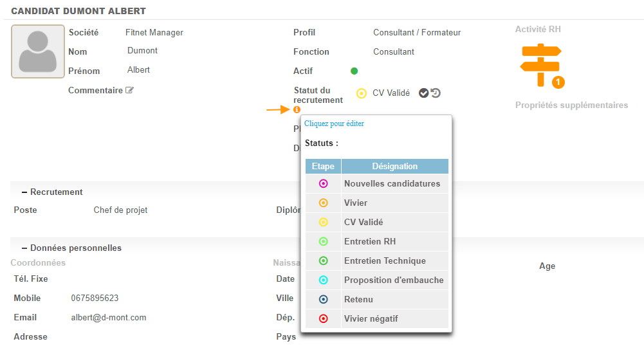Click the orange info icon under Statut du recrutement

(297, 110)
